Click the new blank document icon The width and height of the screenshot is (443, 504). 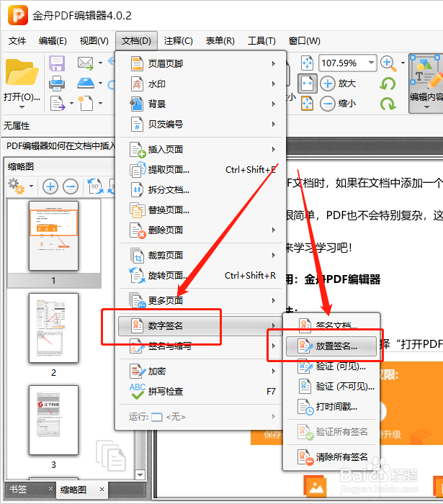pyautogui.click(x=86, y=103)
